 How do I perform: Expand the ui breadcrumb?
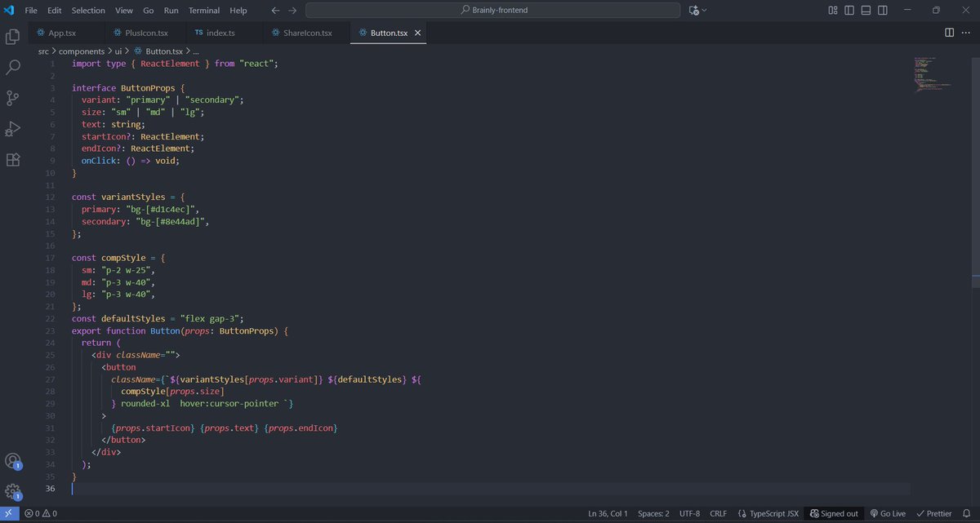coord(118,51)
